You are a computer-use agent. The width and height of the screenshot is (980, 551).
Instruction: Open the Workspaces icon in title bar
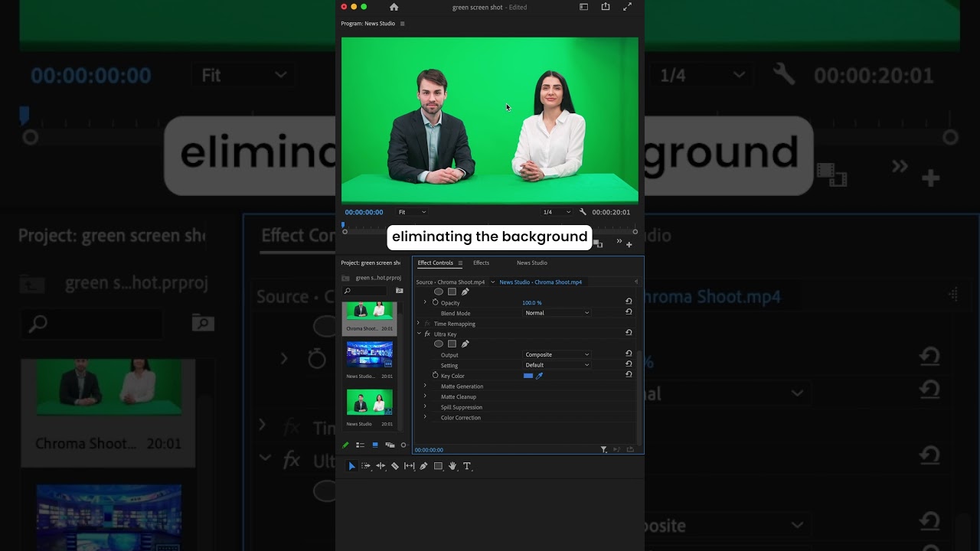coord(583,7)
